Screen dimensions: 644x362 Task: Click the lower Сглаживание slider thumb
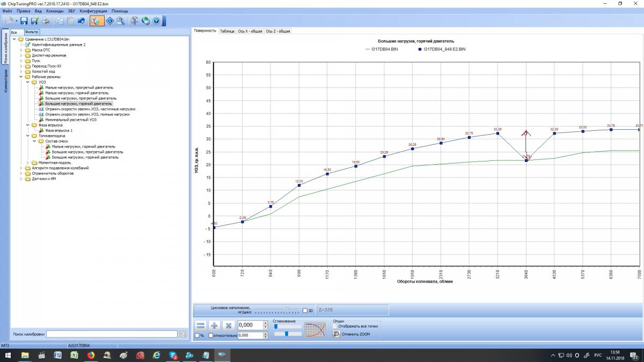pos(287,334)
